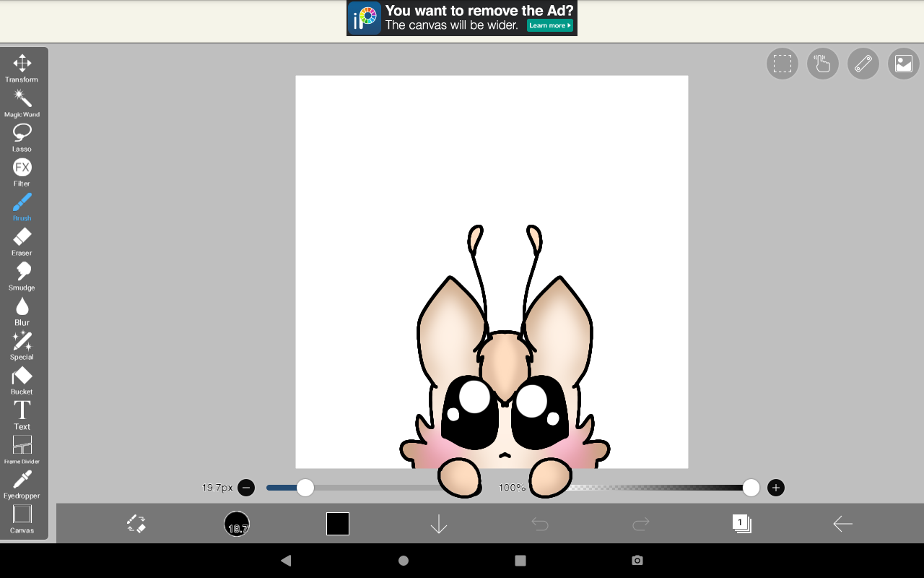Select the Magic Wand tool
This screenshot has width=924, height=578.
pos(22,102)
